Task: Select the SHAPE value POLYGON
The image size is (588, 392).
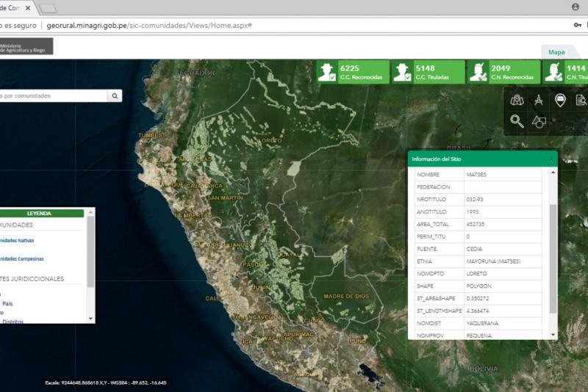Action: pos(479,286)
